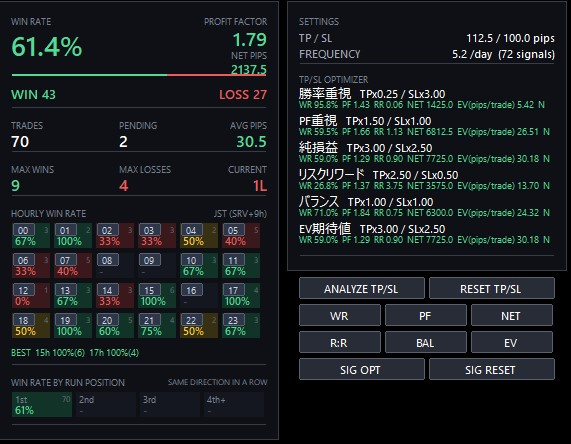Image resolution: width=571 pixels, height=444 pixels.
Task: Click the 3rd run position cell
Action: click(170, 405)
